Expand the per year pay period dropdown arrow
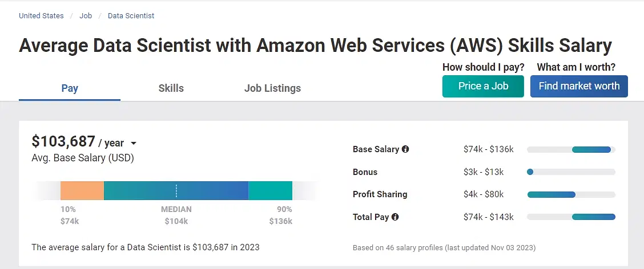Viewport: 644px width, 269px height. tap(134, 144)
